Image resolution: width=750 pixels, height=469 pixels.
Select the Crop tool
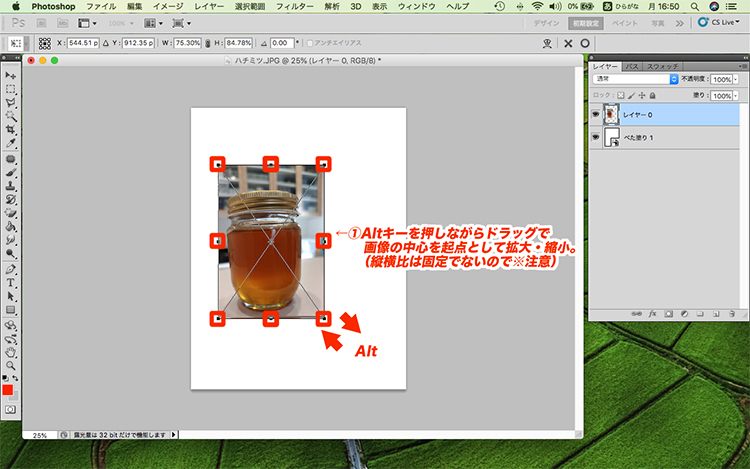(11, 130)
